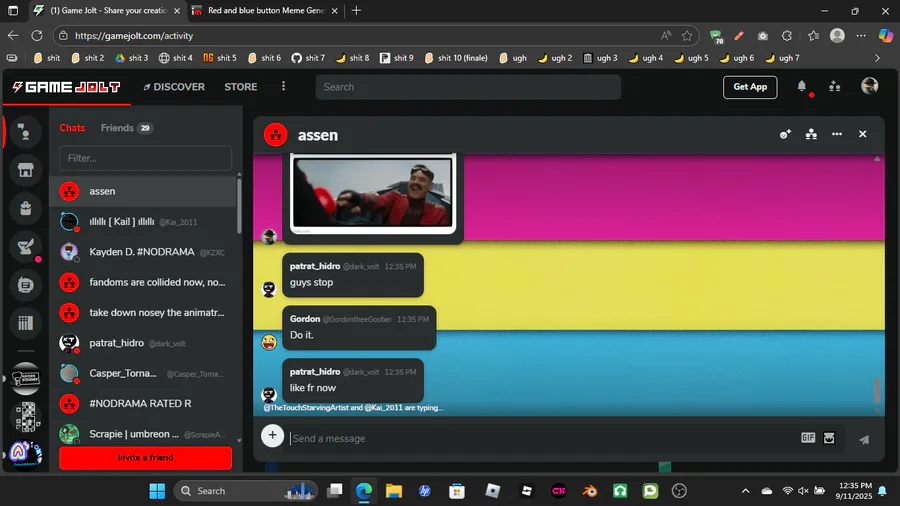
Task: Click the chat messages scrollbar
Action: point(876,391)
